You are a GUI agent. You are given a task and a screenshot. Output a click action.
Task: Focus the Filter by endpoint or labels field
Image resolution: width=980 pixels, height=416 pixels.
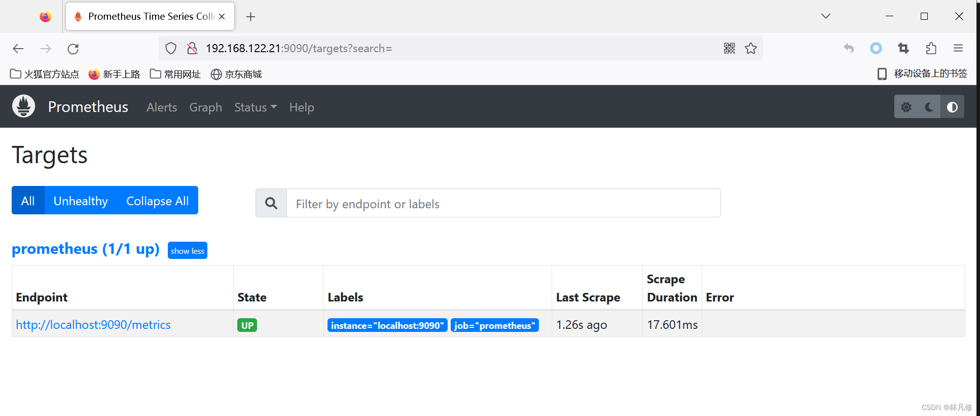[503, 203]
